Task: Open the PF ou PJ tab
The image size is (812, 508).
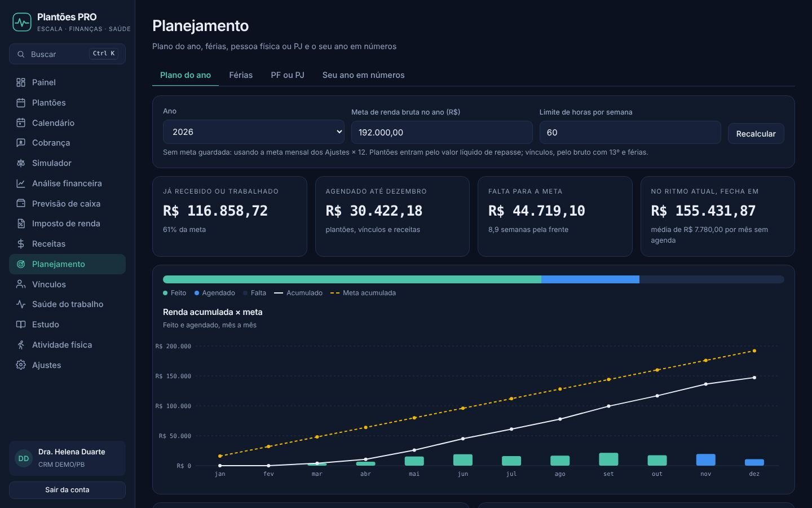Action: click(288, 75)
